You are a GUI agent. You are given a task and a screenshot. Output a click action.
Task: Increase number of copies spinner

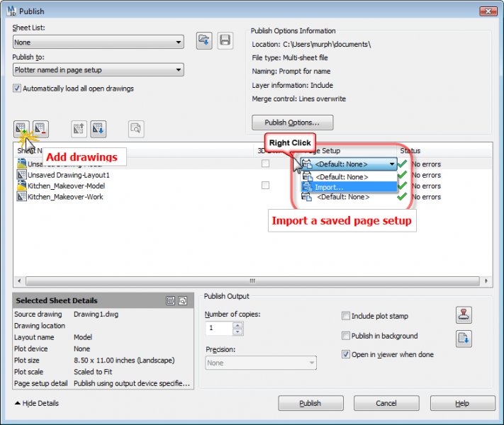tap(237, 325)
